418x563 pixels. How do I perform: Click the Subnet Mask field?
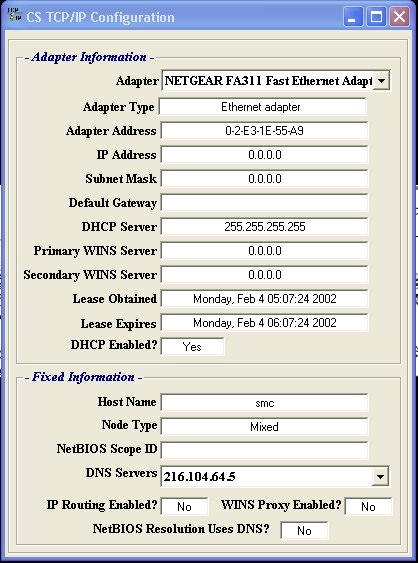click(x=264, y=179)
